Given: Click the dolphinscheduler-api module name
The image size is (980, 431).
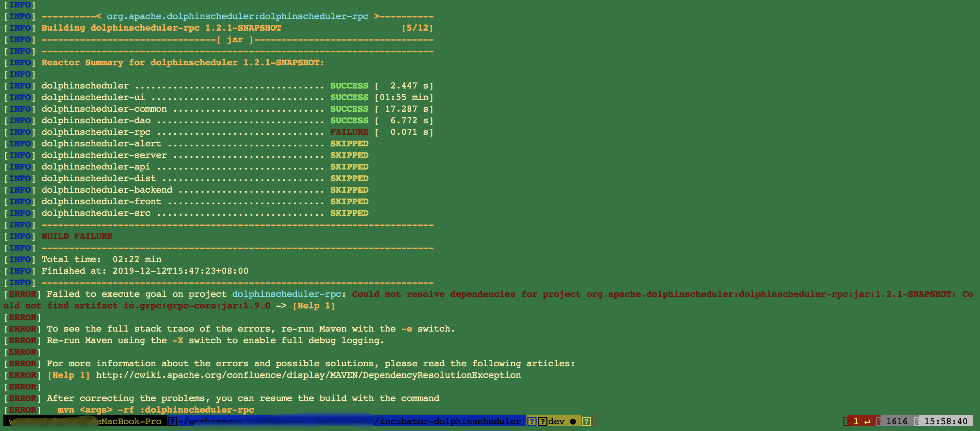Looking at the screenshot, I should (96, 167).
